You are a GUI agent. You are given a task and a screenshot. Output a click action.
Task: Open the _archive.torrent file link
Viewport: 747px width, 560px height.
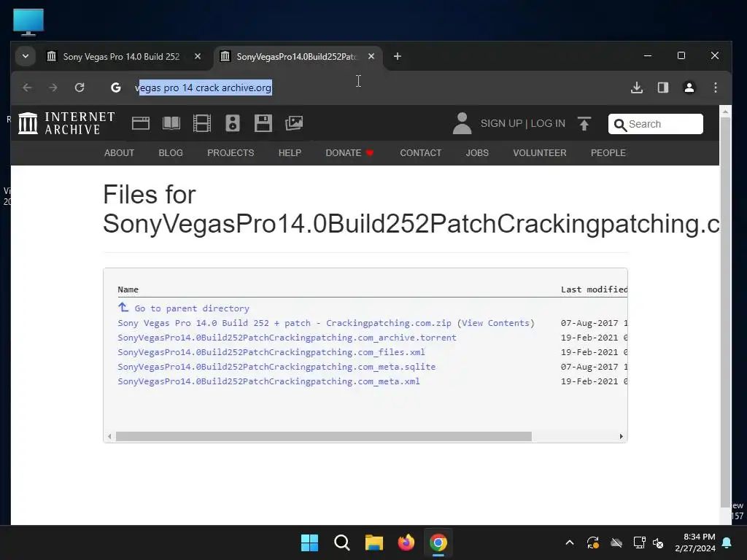287,338
